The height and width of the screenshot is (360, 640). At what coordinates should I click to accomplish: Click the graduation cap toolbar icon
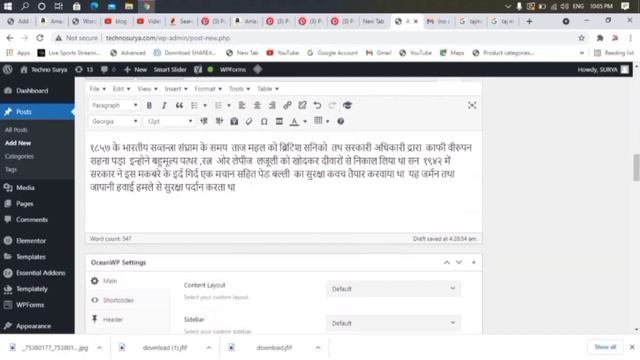[347, 105]
